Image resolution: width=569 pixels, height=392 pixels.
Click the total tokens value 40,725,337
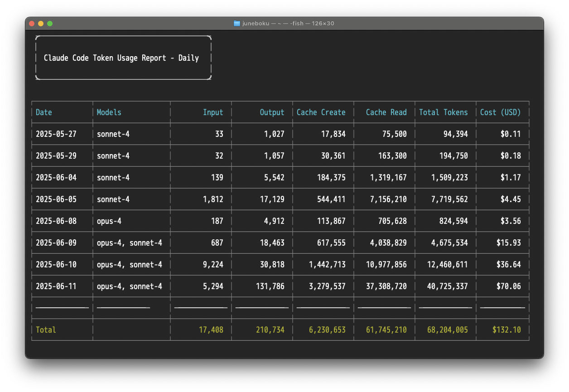coord(448,286)
